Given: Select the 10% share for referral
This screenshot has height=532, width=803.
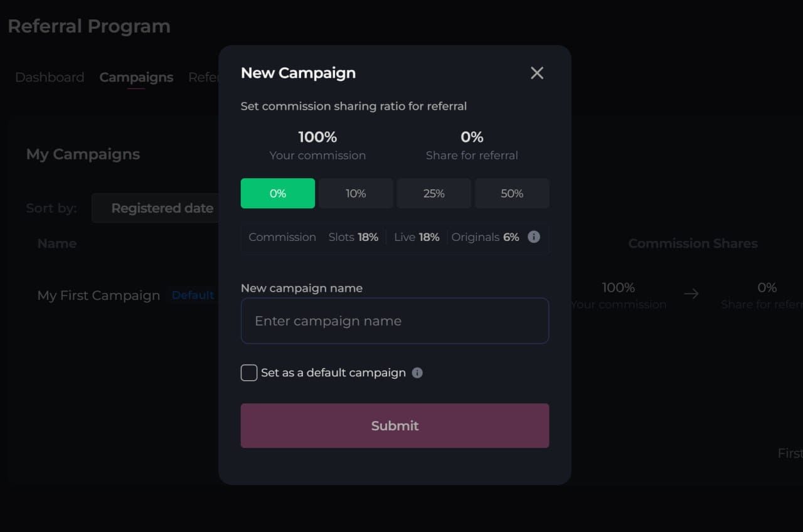Looking at the screenshot, I should coord(356,193).
